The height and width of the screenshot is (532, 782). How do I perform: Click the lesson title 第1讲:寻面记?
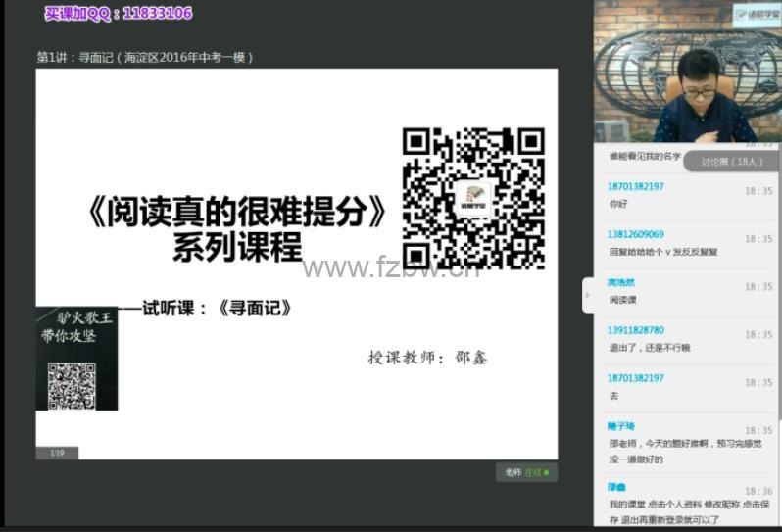click(145, 58)
